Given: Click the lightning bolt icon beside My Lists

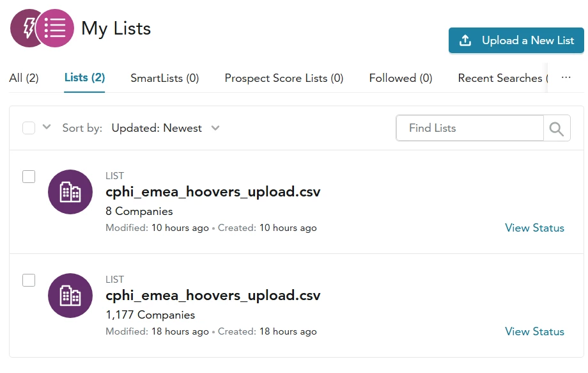Looking at the screenshot, I should pos(29,28).
